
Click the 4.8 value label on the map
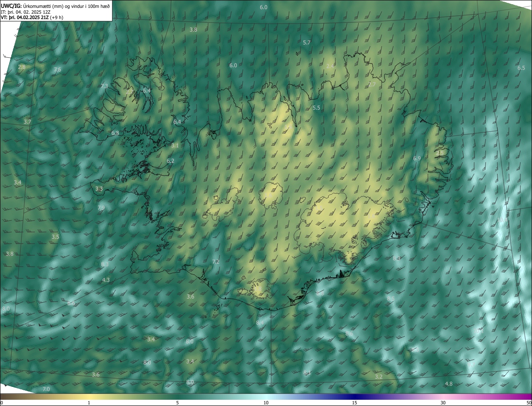448,384
